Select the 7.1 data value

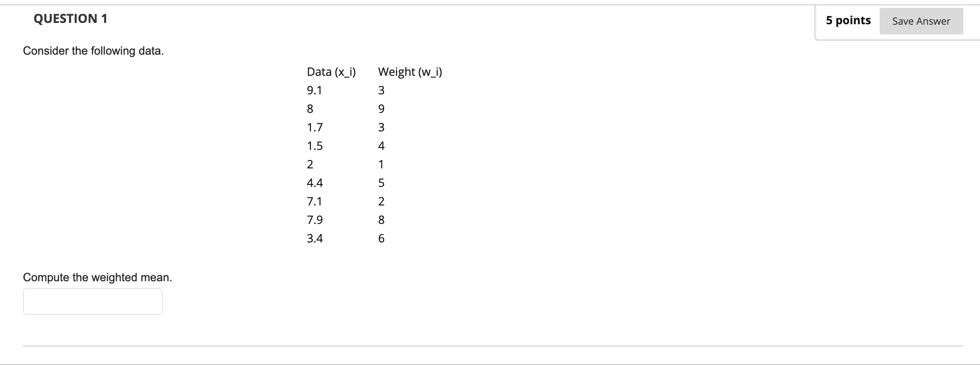coord(314,201)
